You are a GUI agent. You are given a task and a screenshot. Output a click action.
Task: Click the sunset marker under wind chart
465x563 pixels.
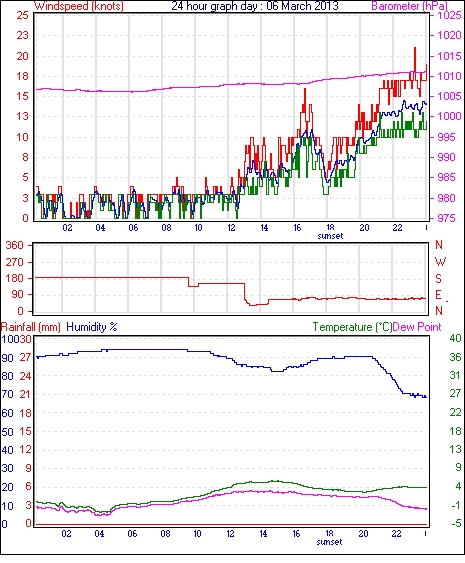click(330, 236)
